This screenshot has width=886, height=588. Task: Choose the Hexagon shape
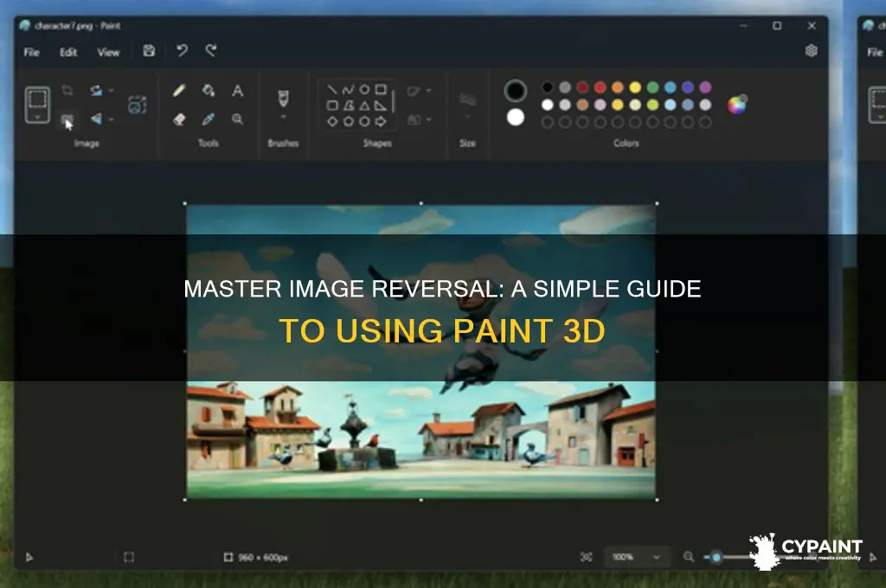click(364, 121)
